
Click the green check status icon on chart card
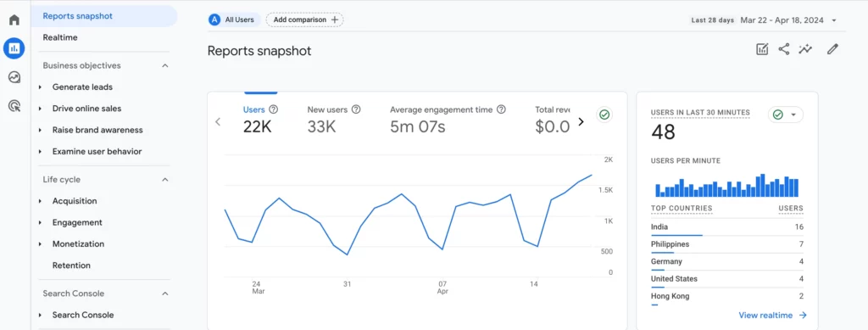click(604, 115)
